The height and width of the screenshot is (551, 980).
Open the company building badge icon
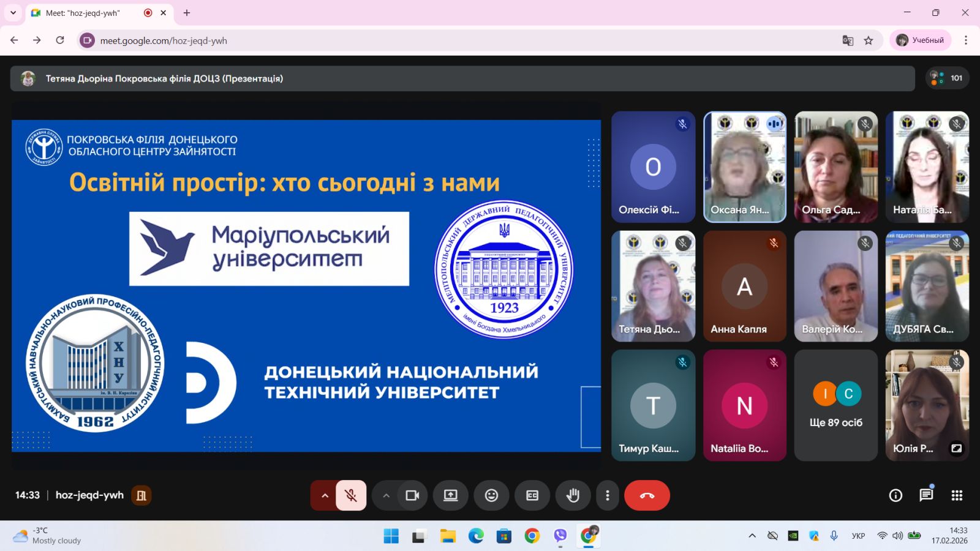(141, 495)
